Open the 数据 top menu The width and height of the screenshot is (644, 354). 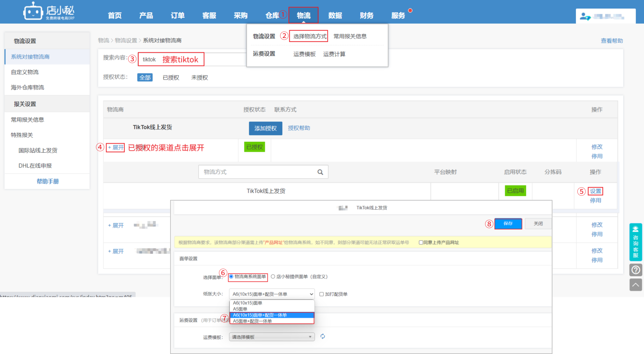pos(335,16)
